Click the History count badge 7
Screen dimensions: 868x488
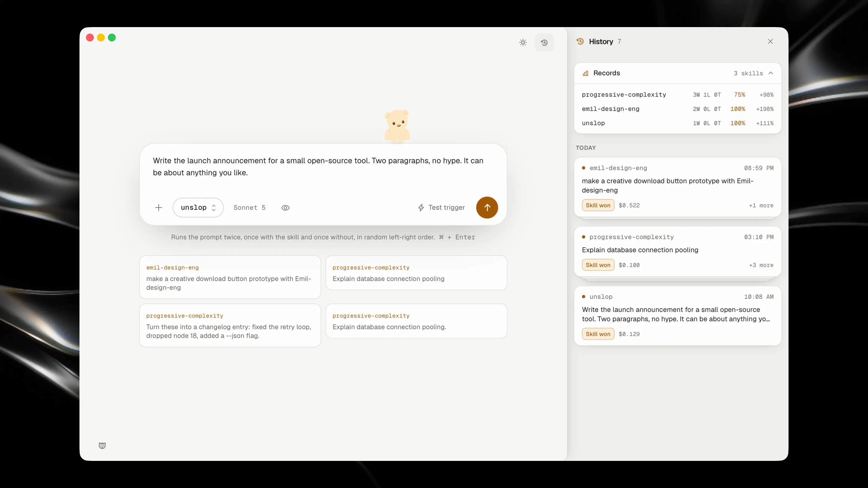(x=619, y=41)
